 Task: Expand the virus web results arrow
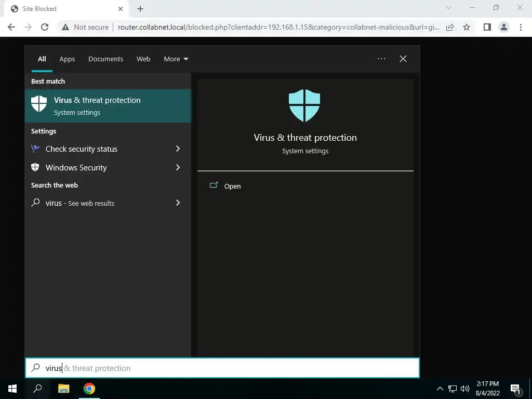(x=178, y=203)
